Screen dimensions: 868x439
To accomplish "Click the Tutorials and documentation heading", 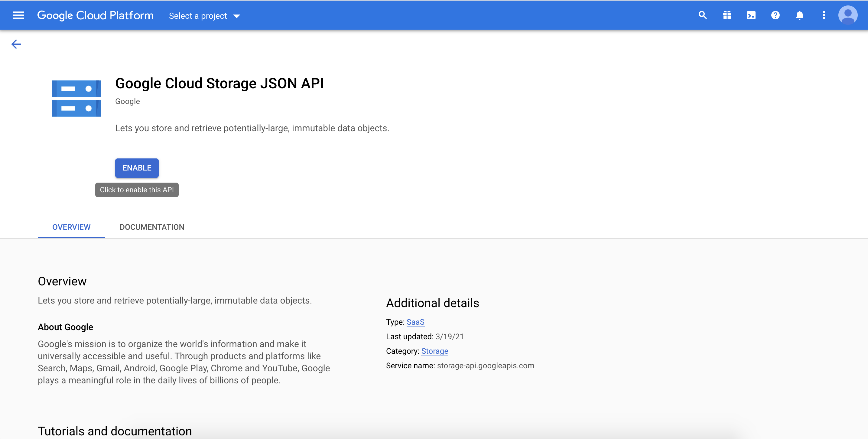I will tap(115, 431).
